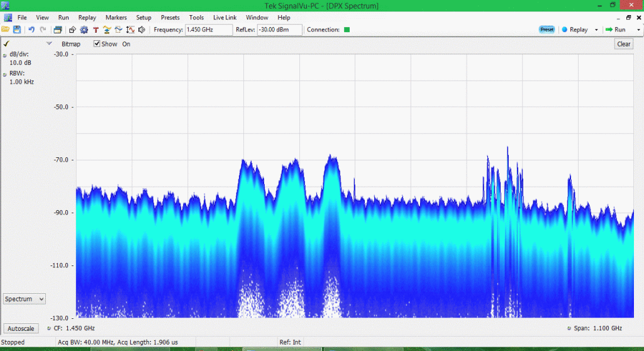
Task: Expand the Replay options dropdown arrow
Action: [596, 30]
